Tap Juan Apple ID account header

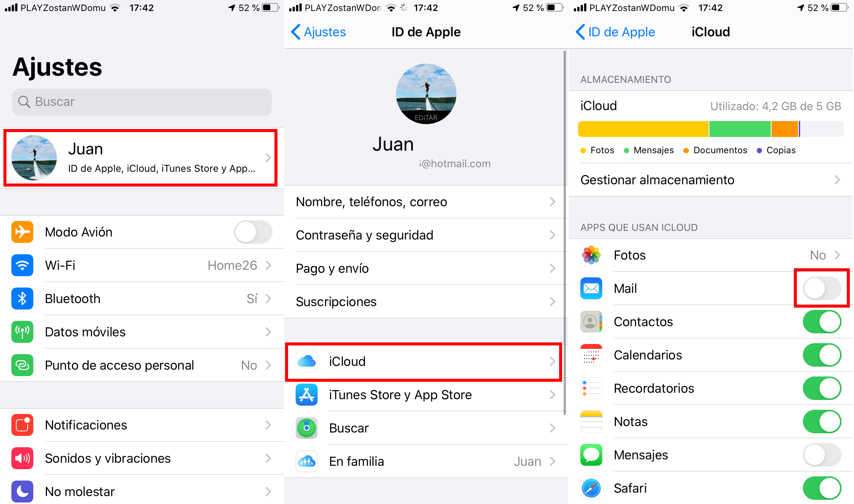click(x=141, y=158)
